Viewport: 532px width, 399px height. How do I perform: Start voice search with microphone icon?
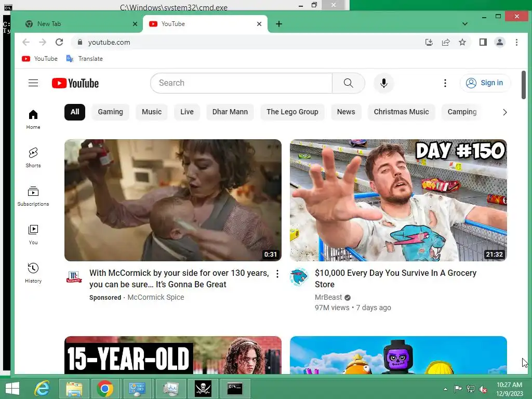[x=384, y=83]
